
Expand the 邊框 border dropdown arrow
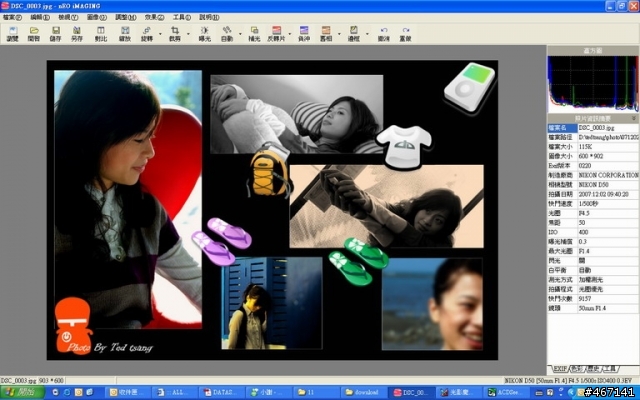(367, 34)
